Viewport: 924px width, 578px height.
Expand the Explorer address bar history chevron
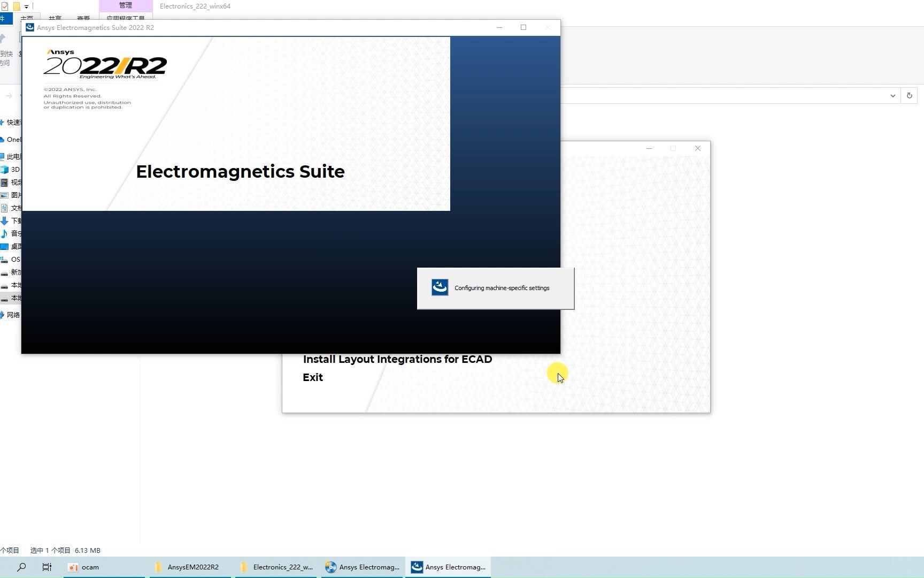(x=892, y=96)
